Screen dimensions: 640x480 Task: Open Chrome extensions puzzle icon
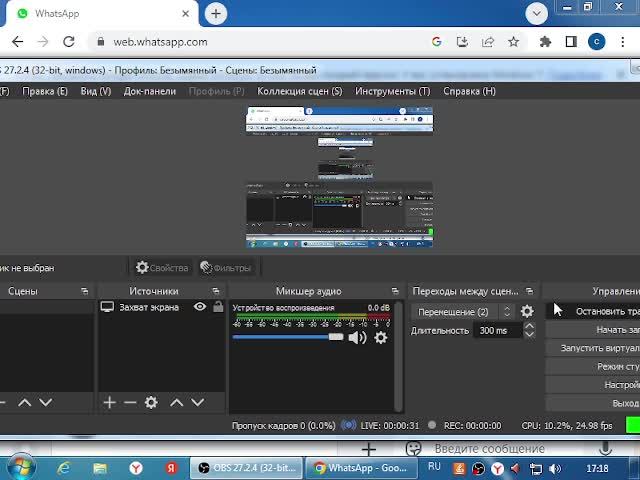point(545,42)
